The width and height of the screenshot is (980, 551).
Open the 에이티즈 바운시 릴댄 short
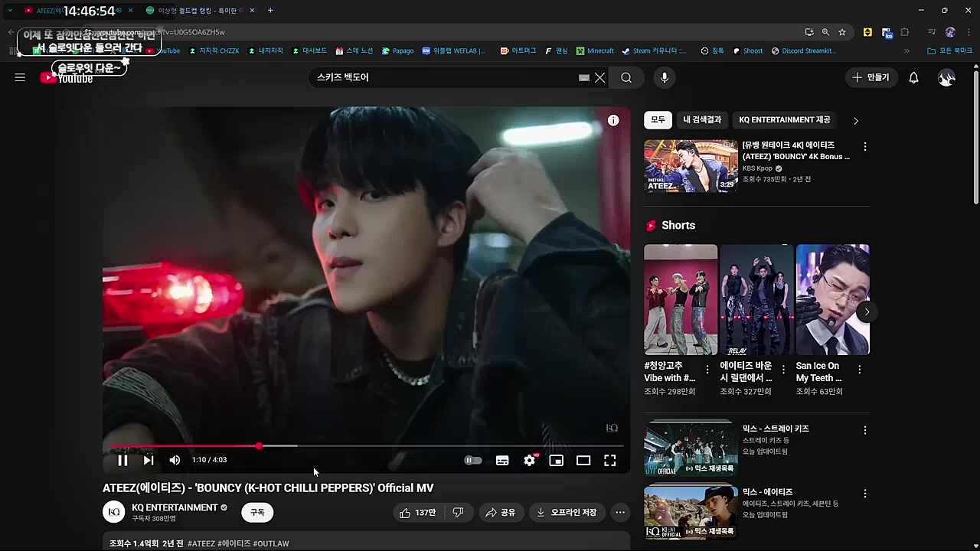pyautogui.click(x=756, y=299)
